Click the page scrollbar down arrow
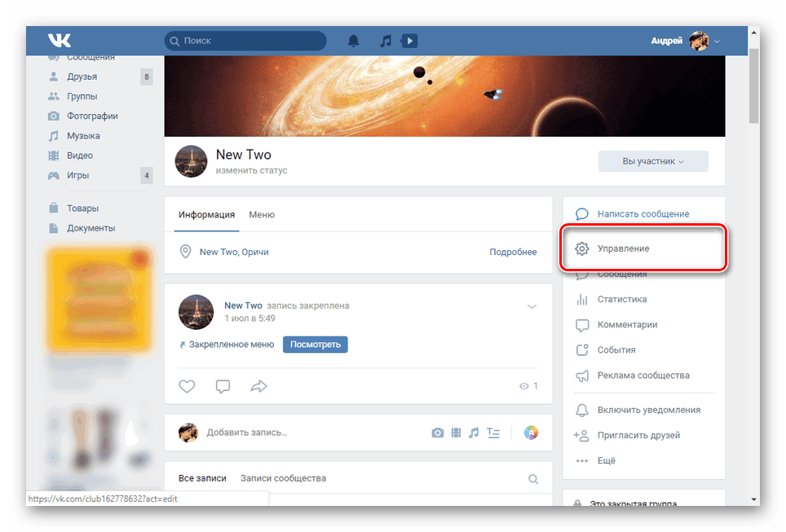The width and height of the screenshot is (786, 532). (x=753, y=499)
